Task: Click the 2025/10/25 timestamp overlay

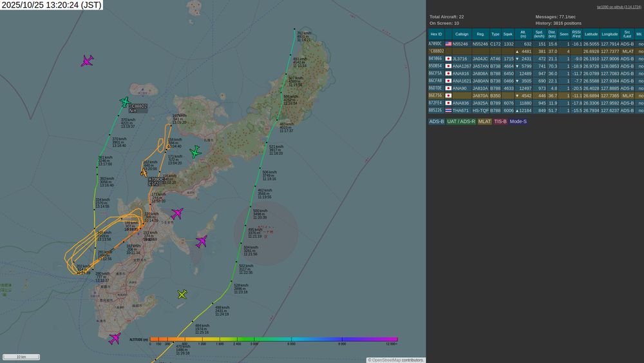Action: coord(52,5)
